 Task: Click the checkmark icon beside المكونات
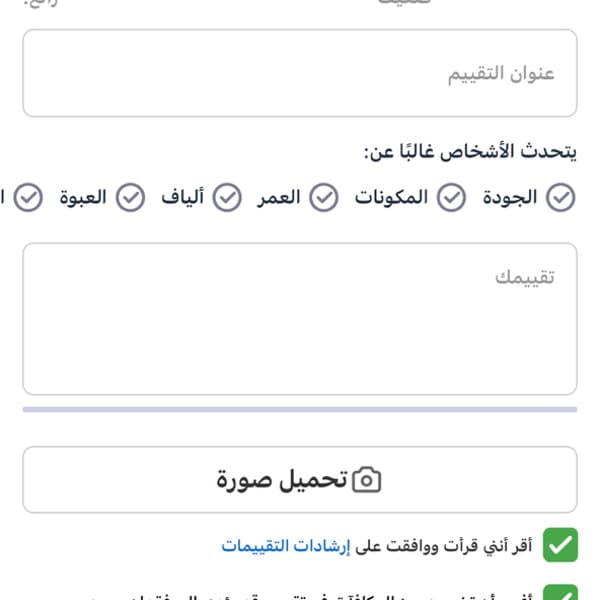[x=452, y=197]
